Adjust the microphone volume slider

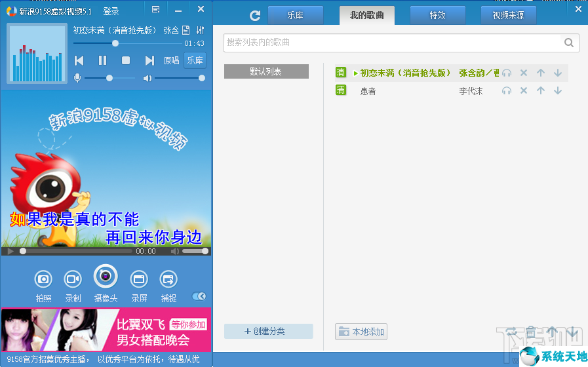(110, 78)
